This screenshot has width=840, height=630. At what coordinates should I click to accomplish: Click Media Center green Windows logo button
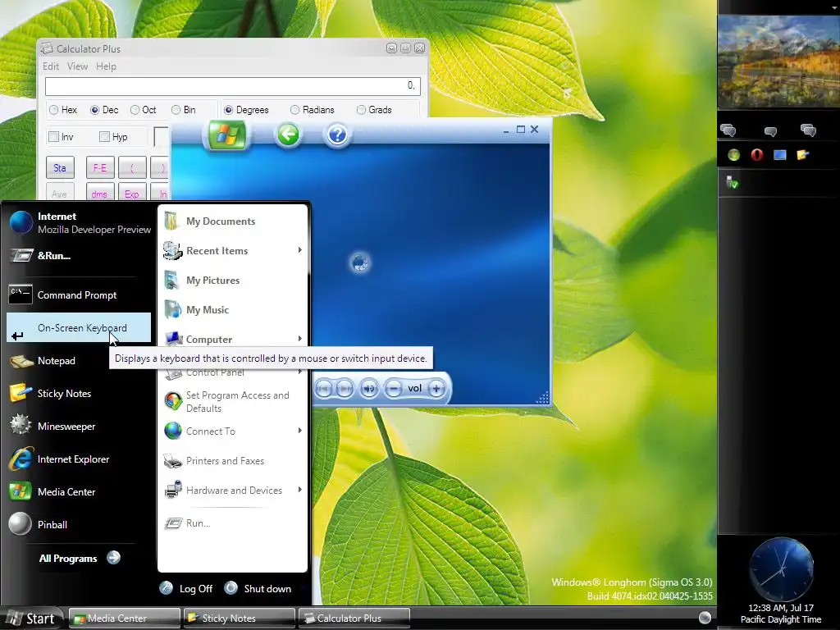coord(226,135)
